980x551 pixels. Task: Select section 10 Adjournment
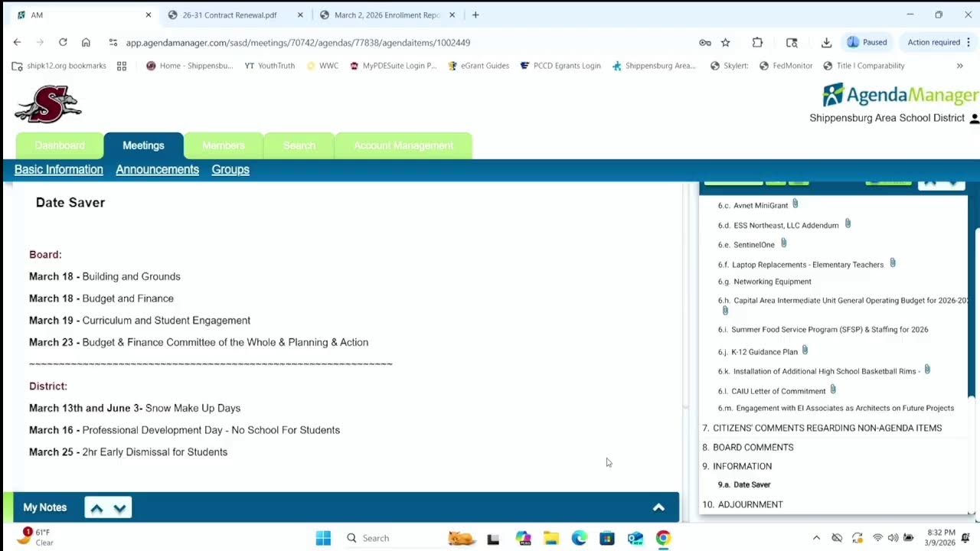coord(743,505)
